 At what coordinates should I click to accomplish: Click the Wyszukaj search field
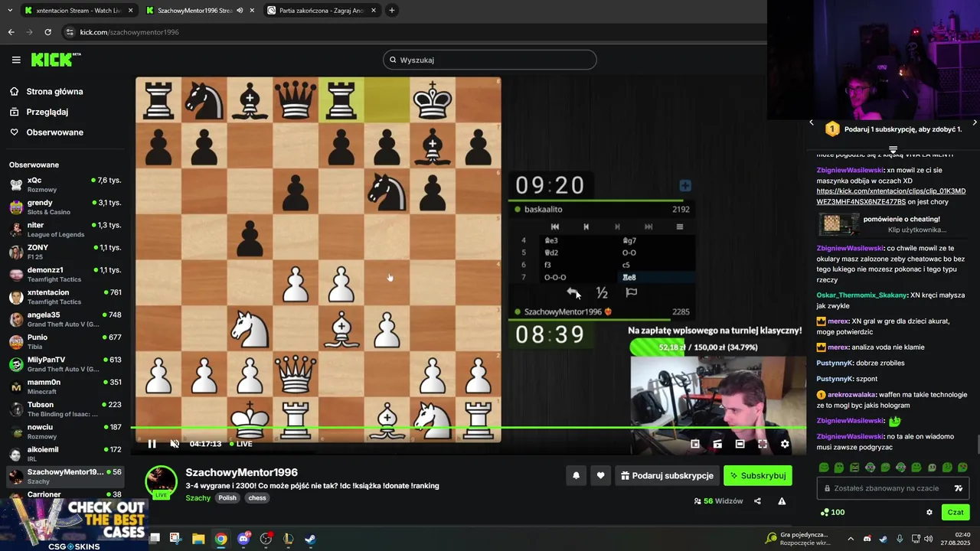pyautogui.click(x=490, y=60)
